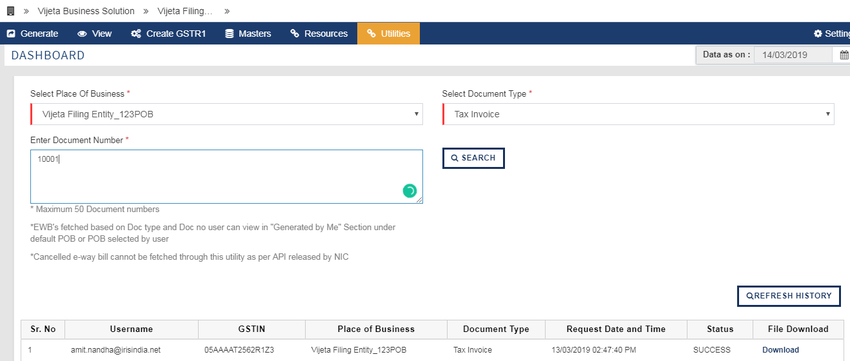Open the Resources menu
Image resolution: width=850 pixels, height=361 pixels.
(319, 34)
